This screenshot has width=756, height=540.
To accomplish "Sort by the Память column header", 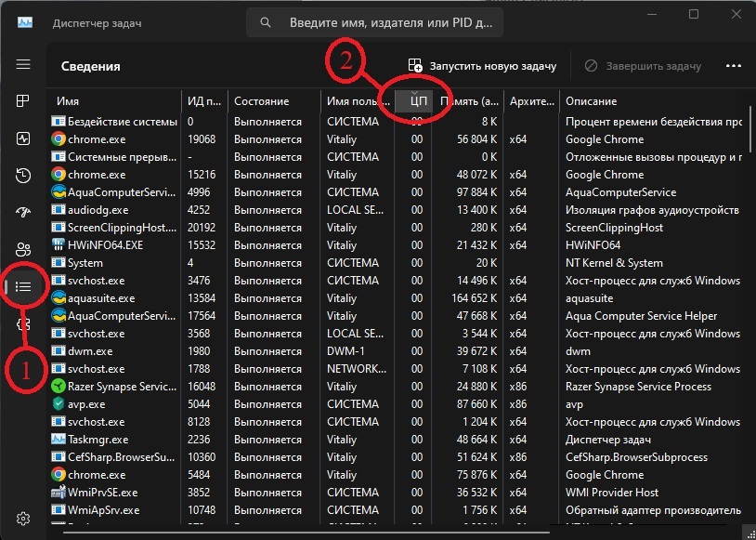I will pos(468,101).
